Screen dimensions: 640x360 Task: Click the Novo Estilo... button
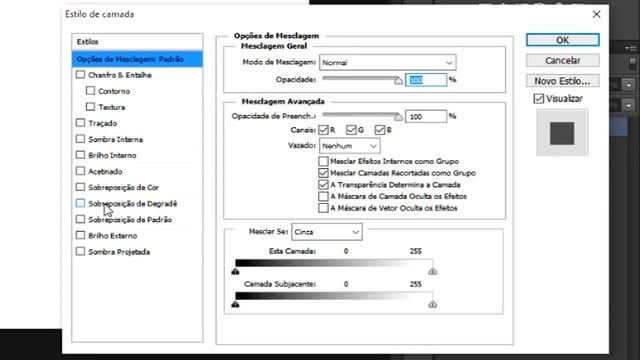562,81
